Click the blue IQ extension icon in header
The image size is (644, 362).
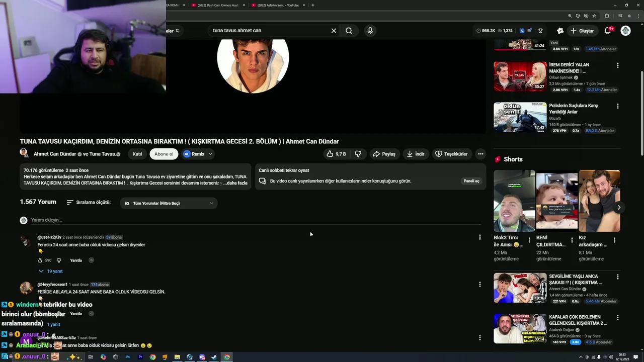(522, 31)
